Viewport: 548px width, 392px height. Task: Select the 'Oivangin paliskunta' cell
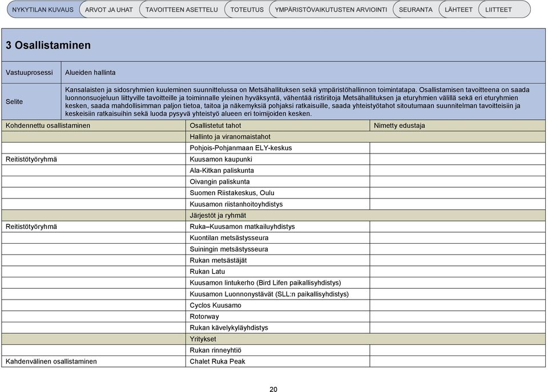[277, 181]
